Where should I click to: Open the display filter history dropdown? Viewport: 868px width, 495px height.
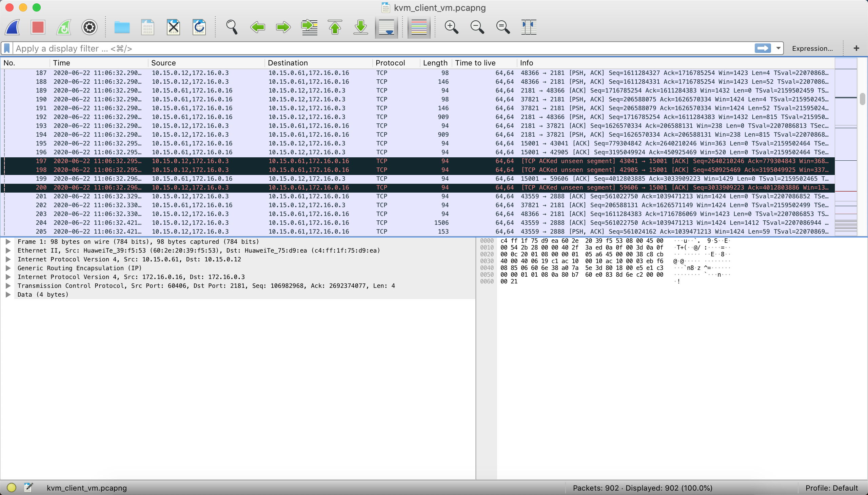[x=778, y=48]
